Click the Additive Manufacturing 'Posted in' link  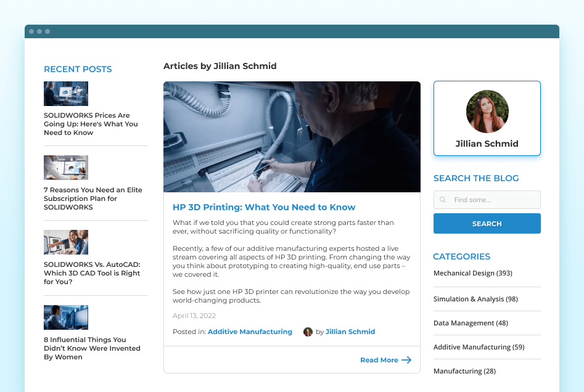250,332
